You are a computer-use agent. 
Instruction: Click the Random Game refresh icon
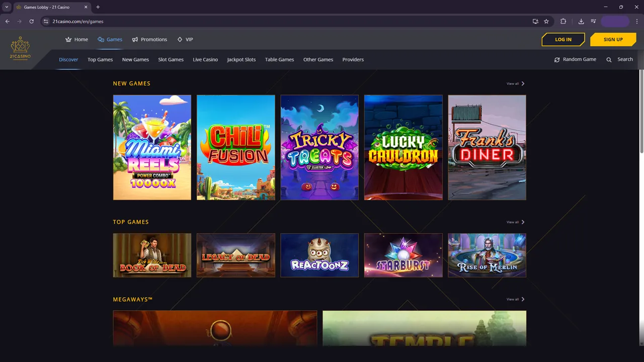[x=557, y=60]
